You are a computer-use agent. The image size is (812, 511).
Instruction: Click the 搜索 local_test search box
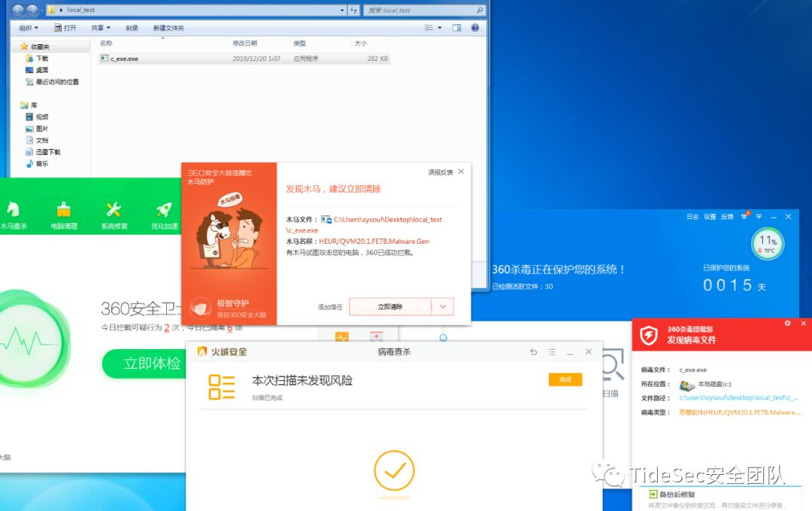pyautogui.click(x=424, y=10)
